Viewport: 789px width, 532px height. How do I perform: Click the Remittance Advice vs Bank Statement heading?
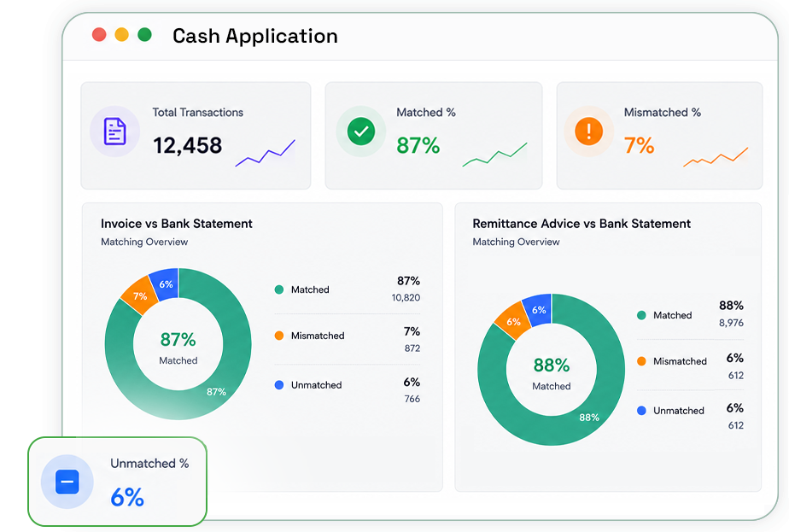click(x=582, y=224)
